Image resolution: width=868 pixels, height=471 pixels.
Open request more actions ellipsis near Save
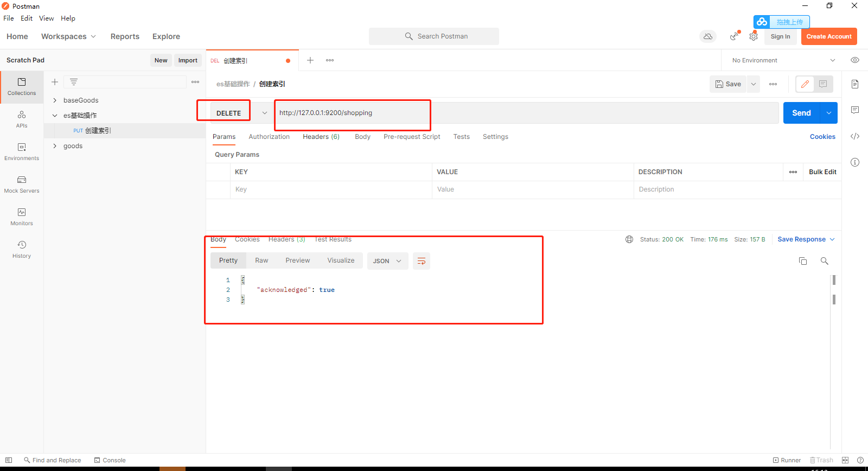pyautogui.click(x=773, y=84)
